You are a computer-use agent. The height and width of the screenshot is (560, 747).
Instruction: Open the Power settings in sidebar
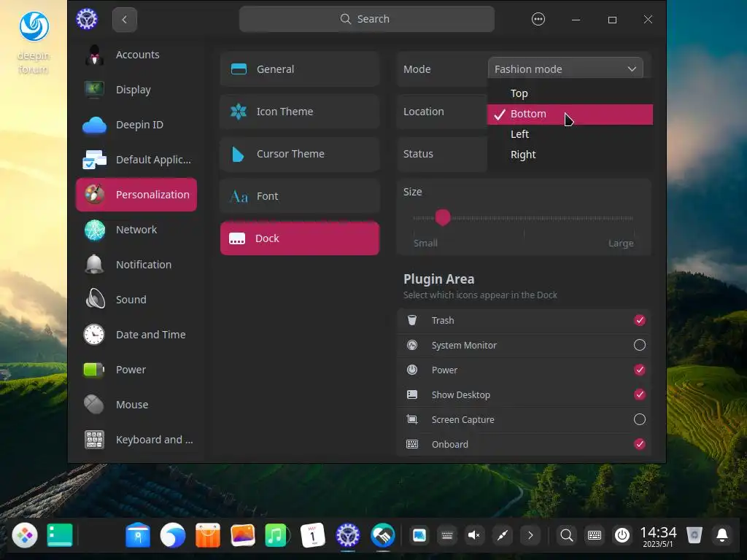[x=136, y=370]
